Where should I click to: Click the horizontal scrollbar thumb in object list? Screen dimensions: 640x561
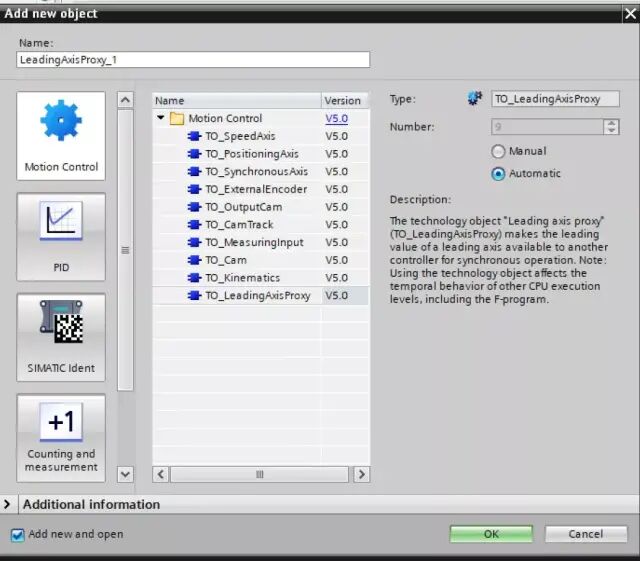[x=260, y=474]
